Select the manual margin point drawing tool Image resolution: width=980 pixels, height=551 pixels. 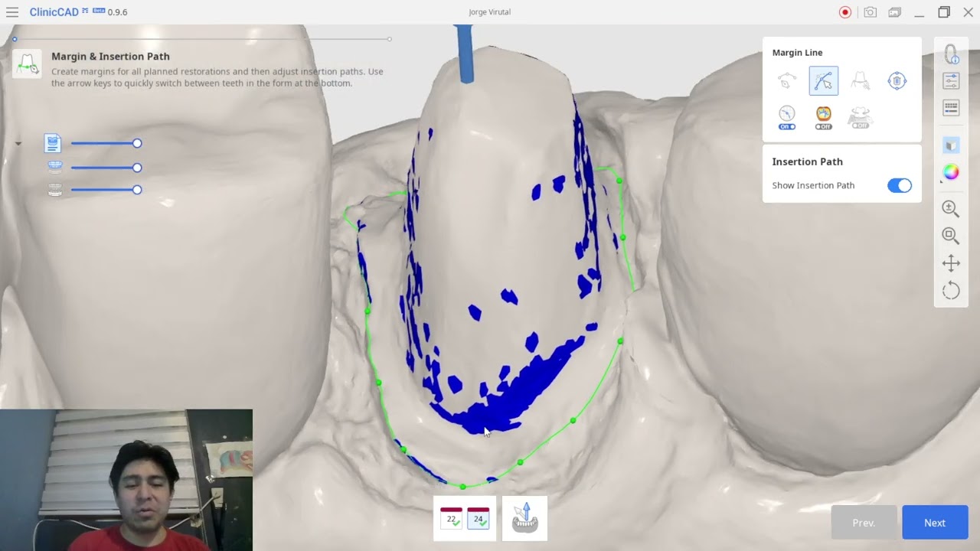coord(824,80)
